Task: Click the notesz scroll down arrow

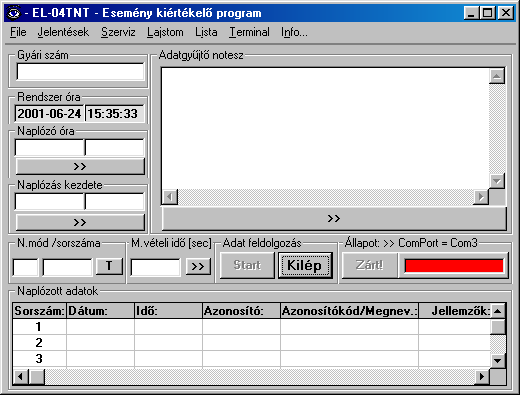Action: pos(497,181)
